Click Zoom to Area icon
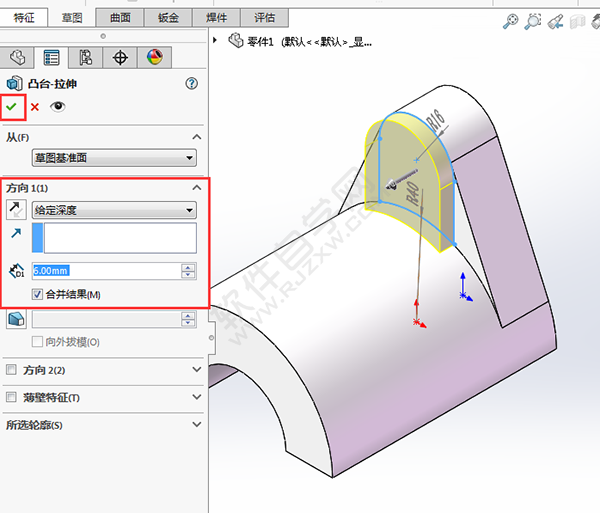This screenshot has height=513, width=600. (533, 21)
